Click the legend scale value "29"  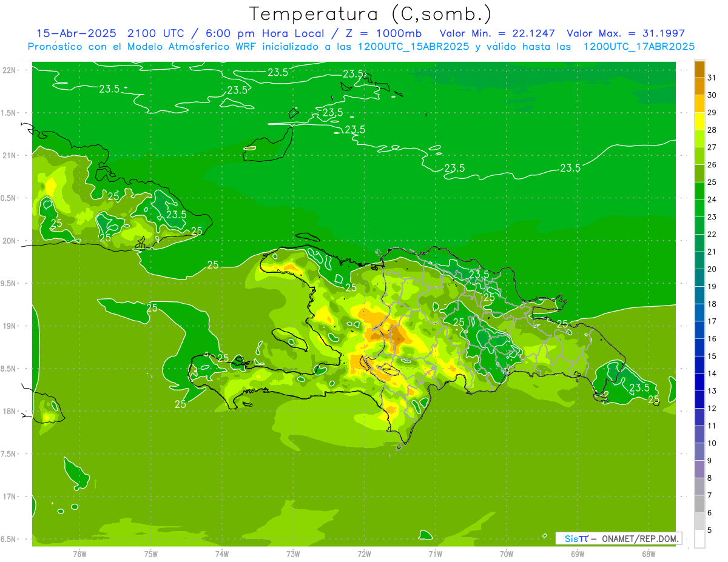tap(712, 112)
